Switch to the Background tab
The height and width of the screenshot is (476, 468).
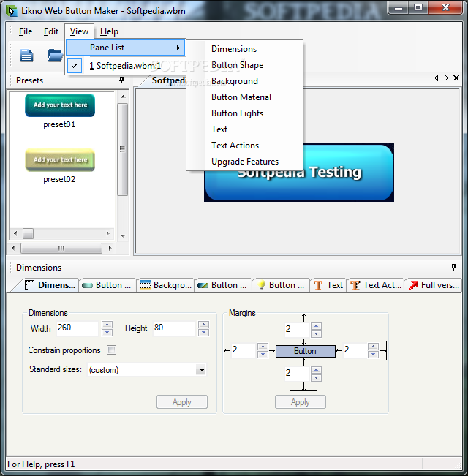(165, 285)
